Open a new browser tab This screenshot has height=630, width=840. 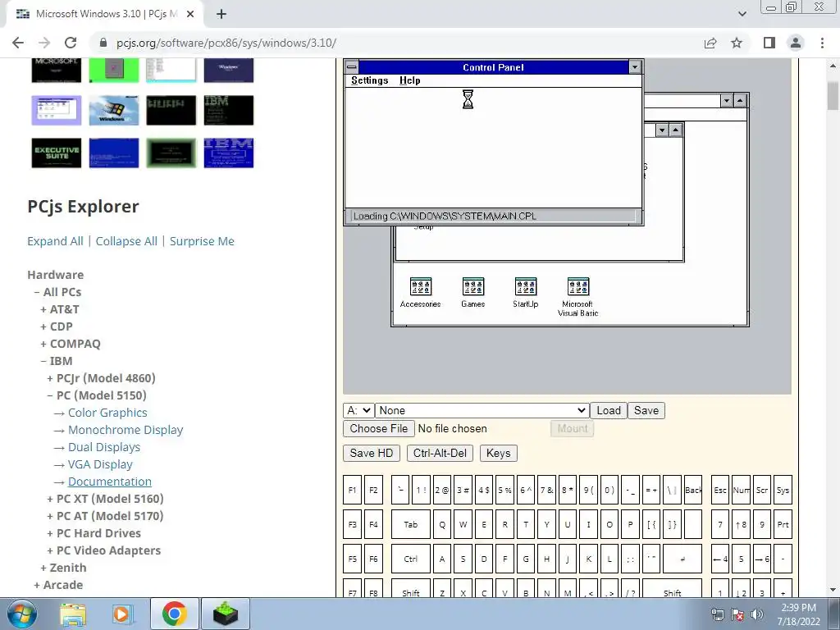221,14
